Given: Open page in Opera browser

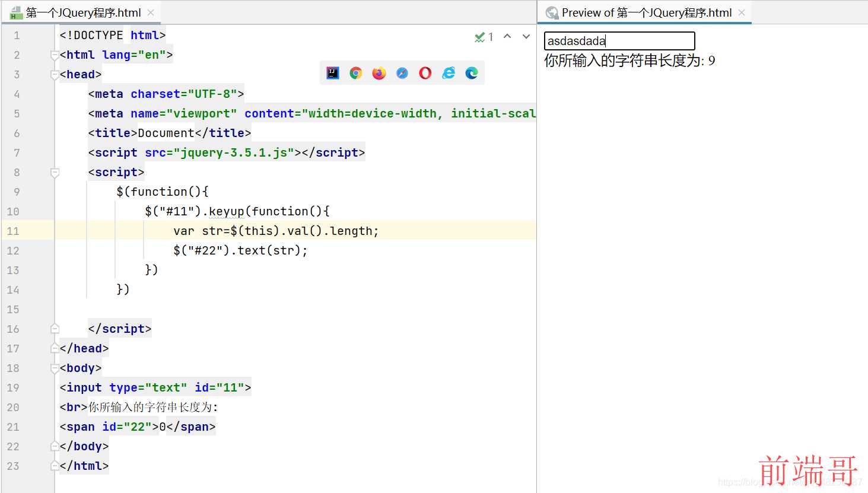Looking at the screenshot, I should 425,73.
